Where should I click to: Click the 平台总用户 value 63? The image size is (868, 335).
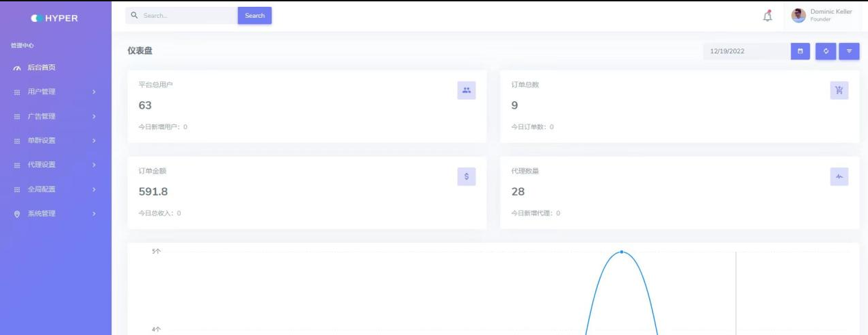(x=145, y=105)
